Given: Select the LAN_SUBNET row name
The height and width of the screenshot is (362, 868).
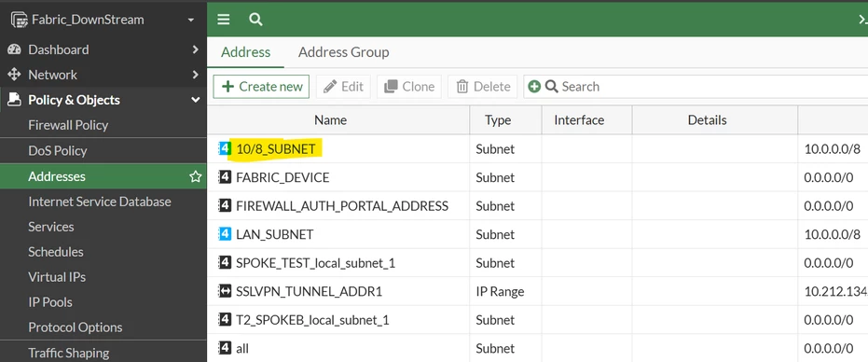Looking at the screenshot, I should pyautogui.click(x=274, y=234).
